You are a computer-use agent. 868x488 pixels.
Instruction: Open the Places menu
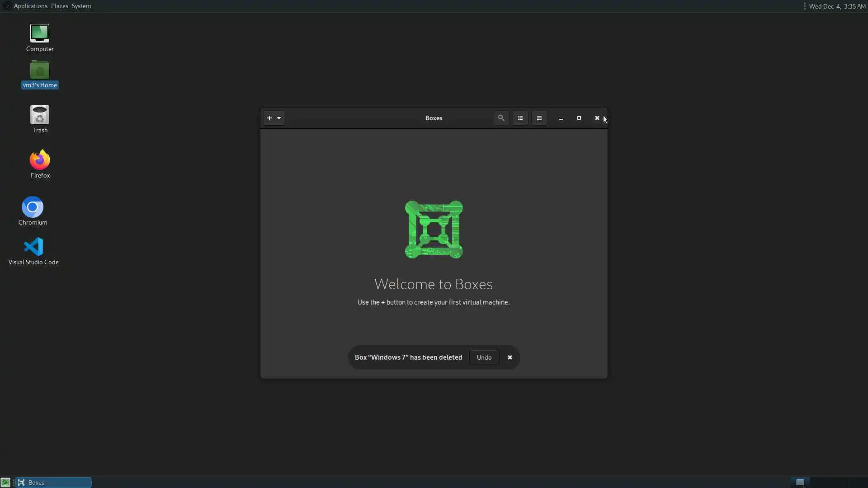click(59, 6)
